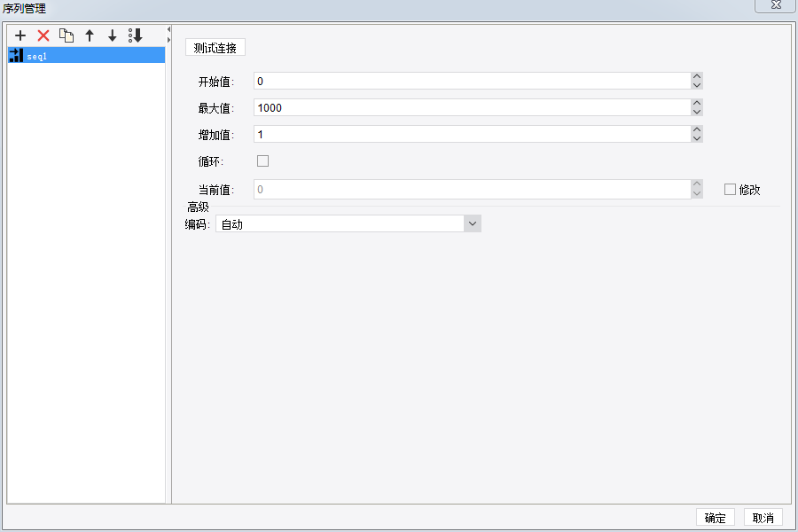Viewport: 798px width, 532px height.
Task: Open the 编码 dropdown showing 自动
Action: point(473,223)
